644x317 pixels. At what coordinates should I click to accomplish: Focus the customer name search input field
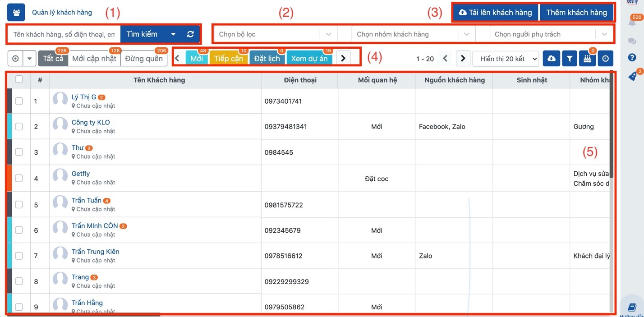(64, 34)
